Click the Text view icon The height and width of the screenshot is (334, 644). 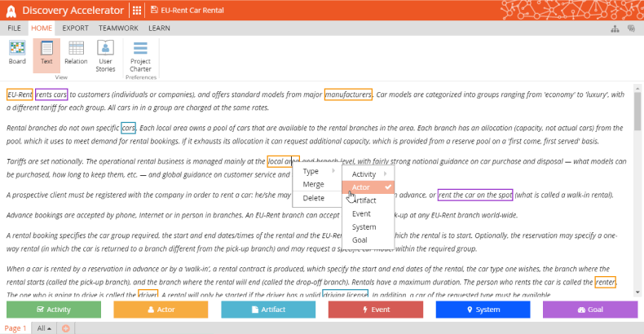(46, 53)
